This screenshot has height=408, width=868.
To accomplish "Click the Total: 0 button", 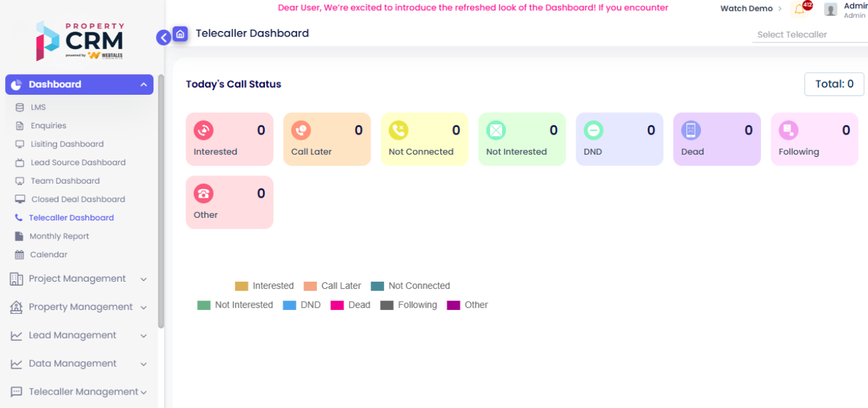I will tap(834, 84).
